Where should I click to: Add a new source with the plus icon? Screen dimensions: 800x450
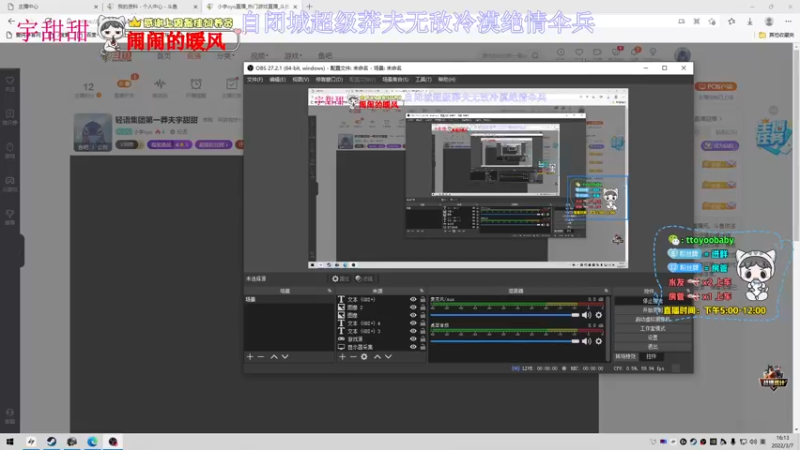[342, 357]
